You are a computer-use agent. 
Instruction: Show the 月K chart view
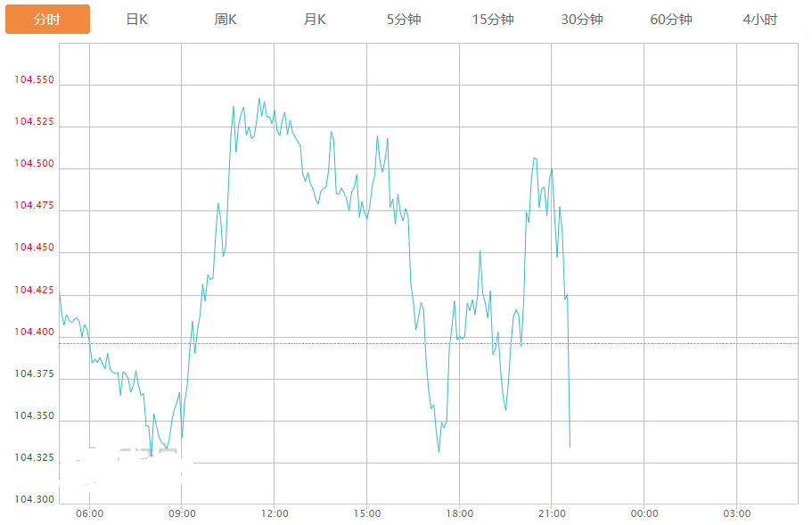[x=315, y=20]
